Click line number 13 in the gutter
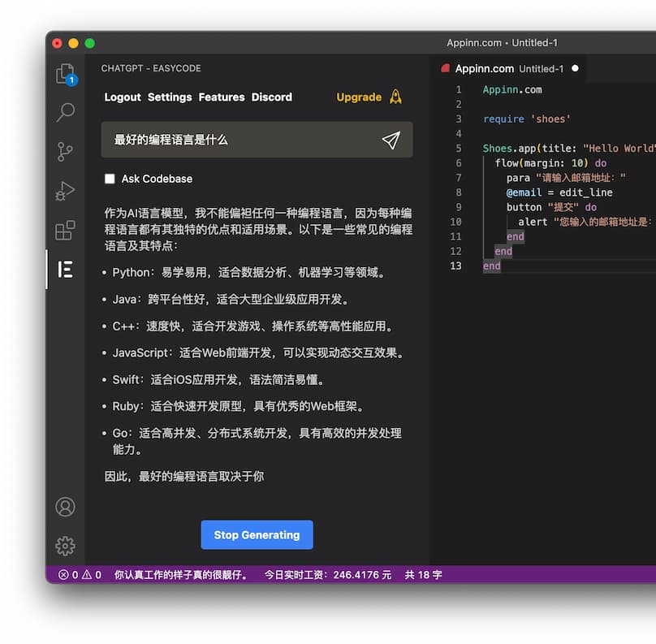This screenshot has height=644, width=656. click(x=455, y=266)
